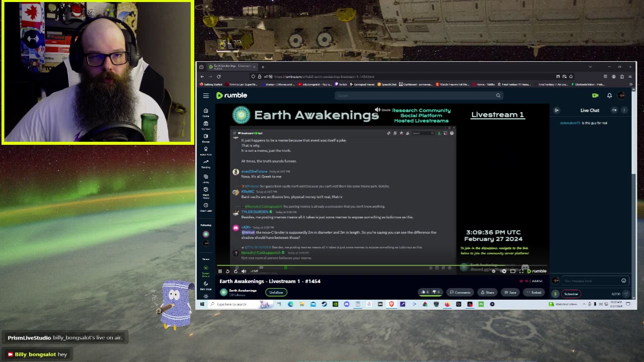Click the thumbs up like button
This screenshot has height=362, width=644.
pos(425,292)
